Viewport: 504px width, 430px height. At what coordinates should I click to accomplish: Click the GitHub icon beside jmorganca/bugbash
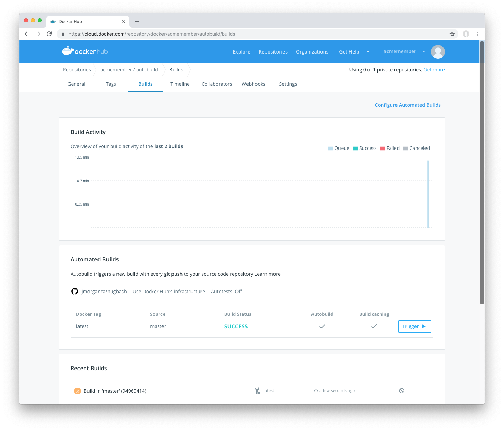75,291
